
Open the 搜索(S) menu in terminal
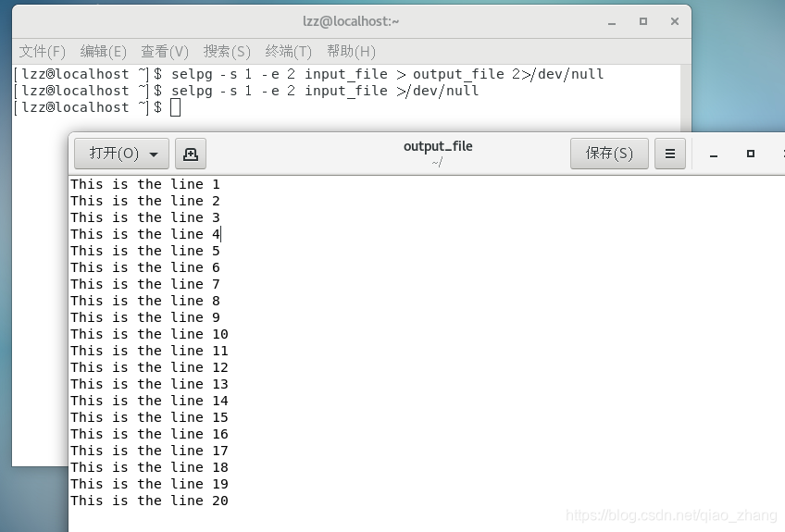[227, 52]
